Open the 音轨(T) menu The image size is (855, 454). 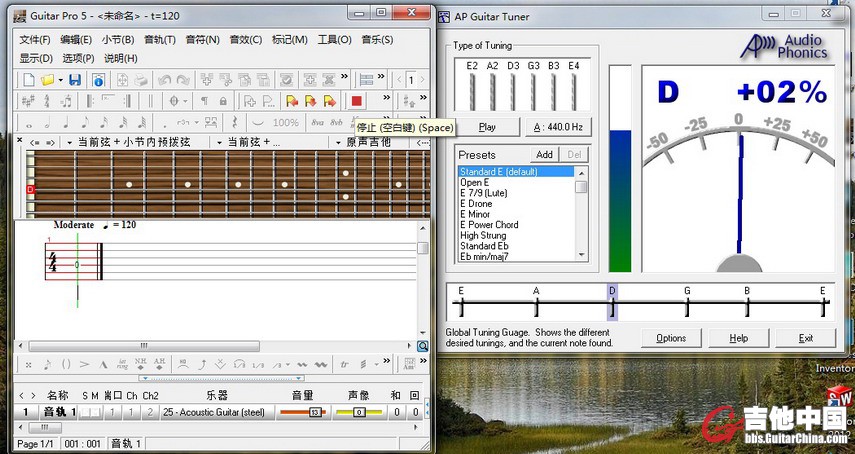160,40
